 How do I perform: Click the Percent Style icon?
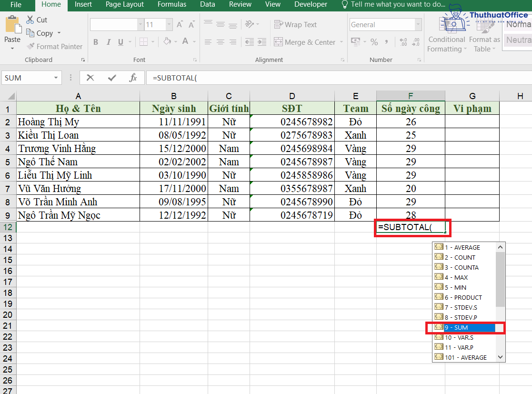[x=374, y=42]
